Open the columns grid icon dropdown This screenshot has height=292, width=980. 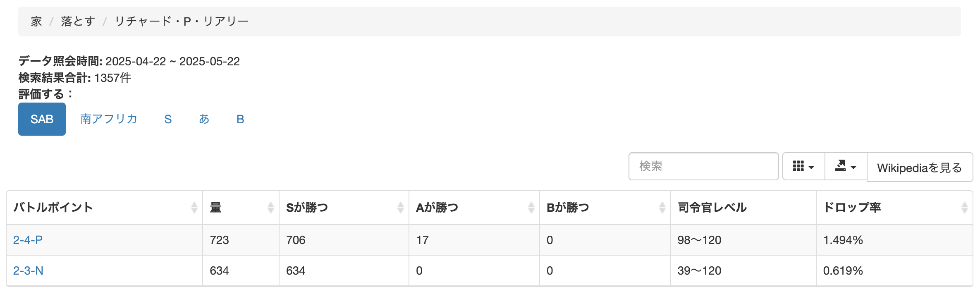click(804, 167)
